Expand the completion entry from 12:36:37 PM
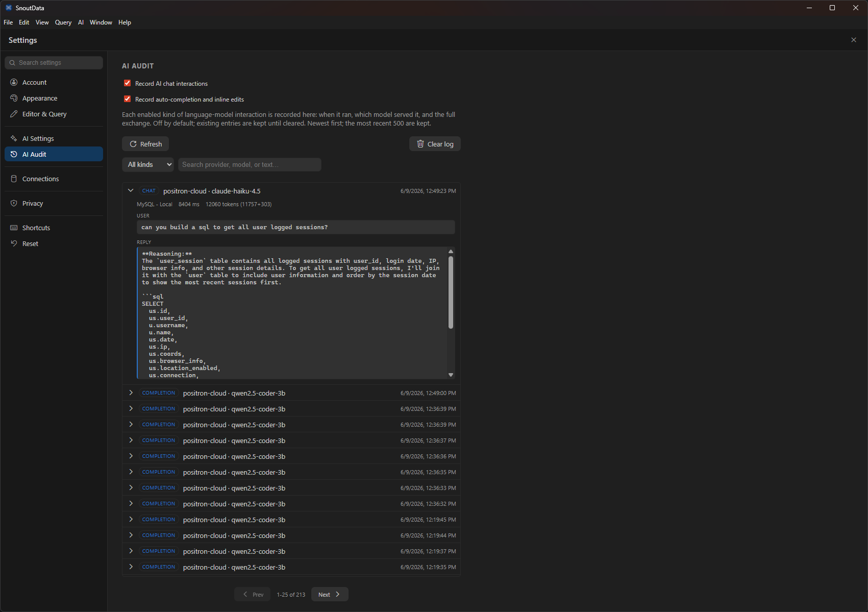This screenshot has width=868, height=612. click(131, 440)
